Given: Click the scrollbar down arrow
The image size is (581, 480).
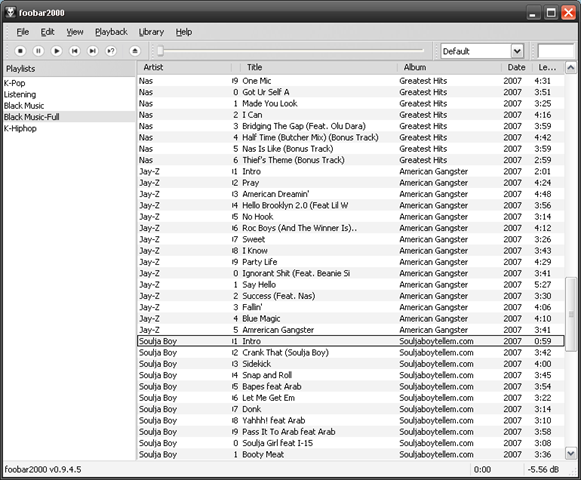Looking at the screenshot, I should pyautogui.click(x=571, y=453).
